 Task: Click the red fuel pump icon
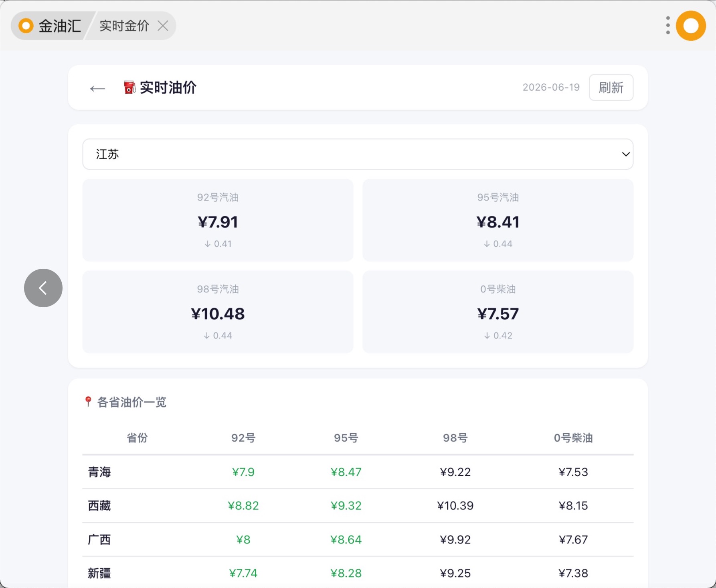pos(129,87)
